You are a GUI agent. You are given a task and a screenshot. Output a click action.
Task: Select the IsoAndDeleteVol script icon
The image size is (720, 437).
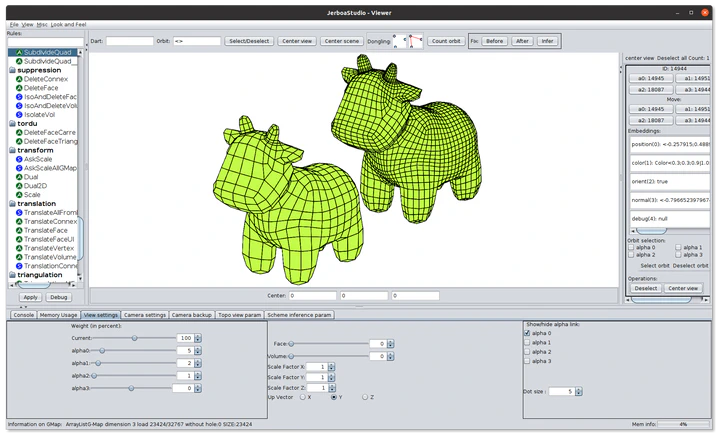(x=19, y=106)
